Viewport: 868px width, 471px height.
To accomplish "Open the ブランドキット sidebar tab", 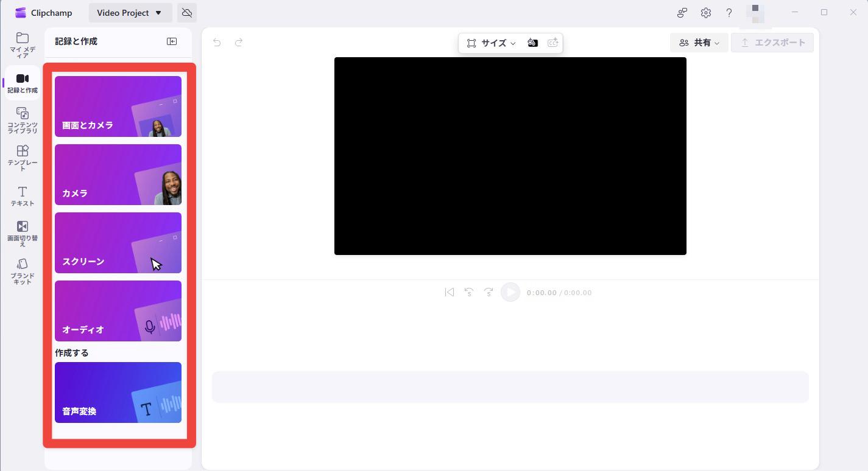I will click(23, 271).
